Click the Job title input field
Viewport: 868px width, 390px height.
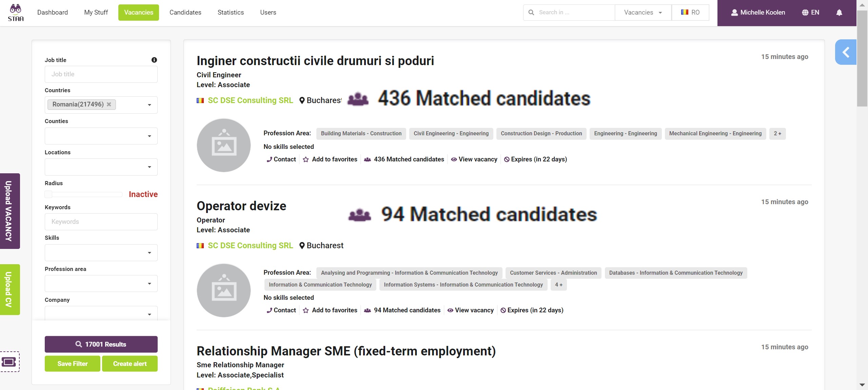101,74
